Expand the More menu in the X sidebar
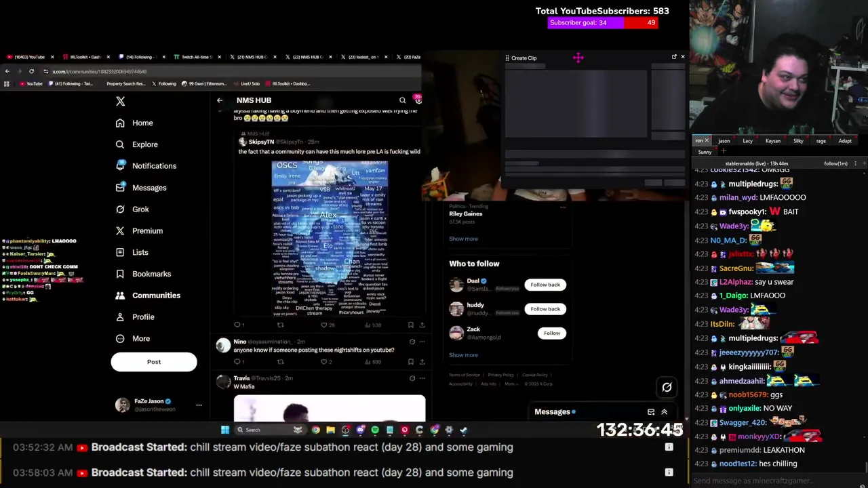This screenshot has height=488, width=868. 133,339
